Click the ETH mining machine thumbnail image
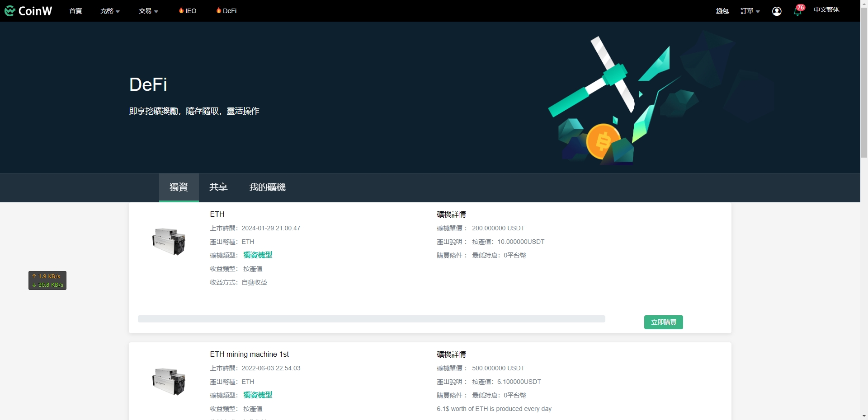868x420 pixels. 169,241
